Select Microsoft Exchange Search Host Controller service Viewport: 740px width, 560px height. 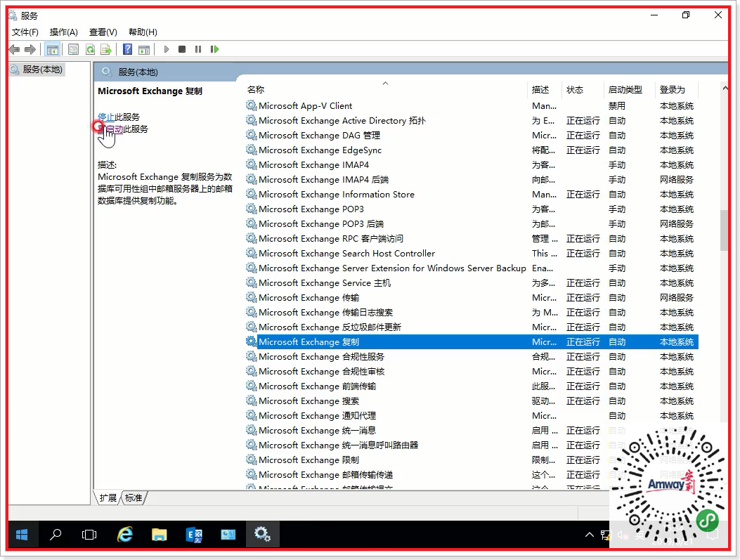(x=472, y=254)
